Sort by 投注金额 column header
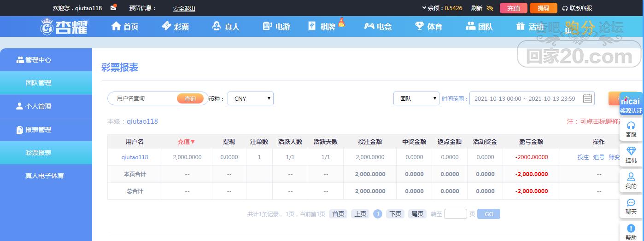Image resolution: width=644 pixels, height=241 pixels. pyautogui.click(x=370, y=142)
